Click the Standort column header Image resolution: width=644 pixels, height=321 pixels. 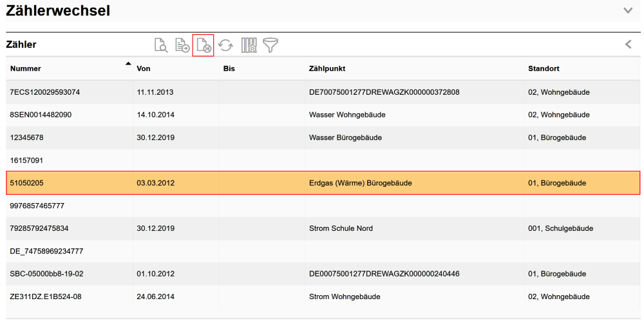pos(544,68)
